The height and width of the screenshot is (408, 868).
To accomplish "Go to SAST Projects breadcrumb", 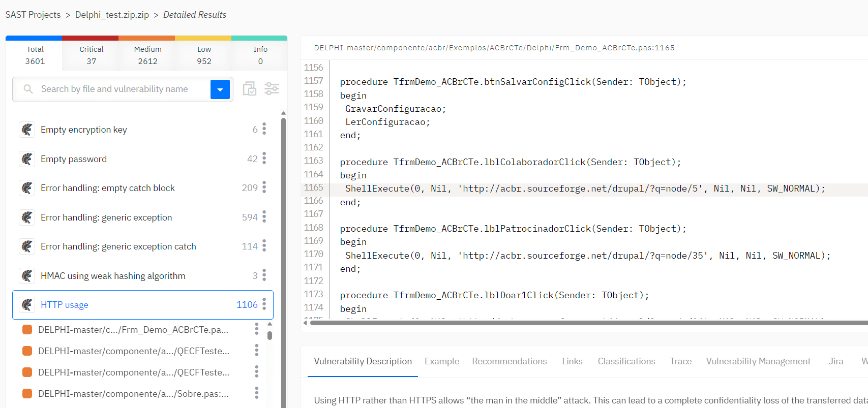I will (33, 15).
